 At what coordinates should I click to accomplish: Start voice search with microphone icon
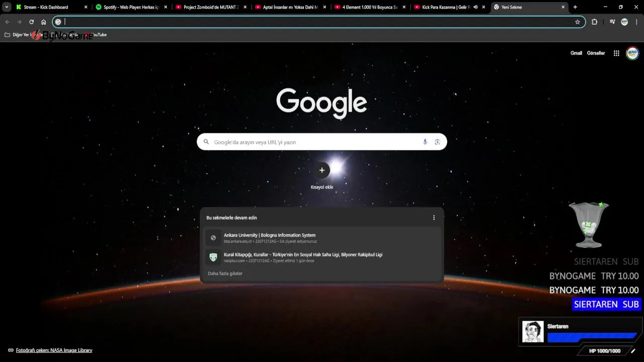(425, 142)
